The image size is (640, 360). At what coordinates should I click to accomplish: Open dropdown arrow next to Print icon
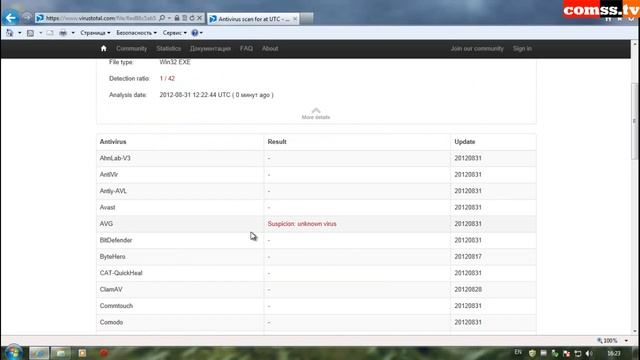pos(73,33)
